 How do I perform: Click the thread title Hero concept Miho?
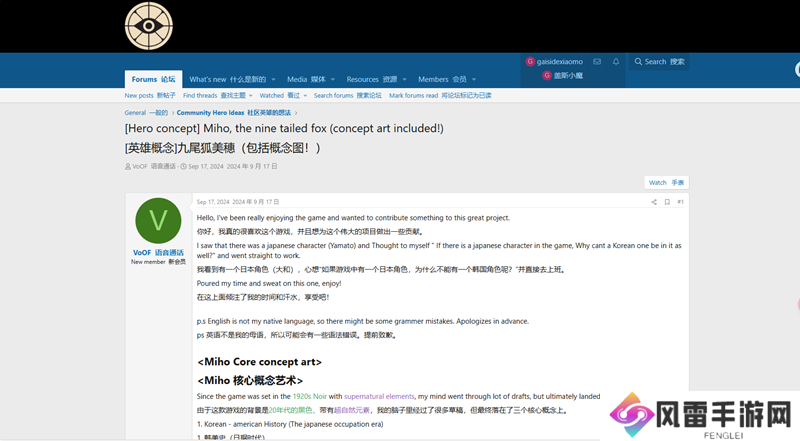coord(284,129)
